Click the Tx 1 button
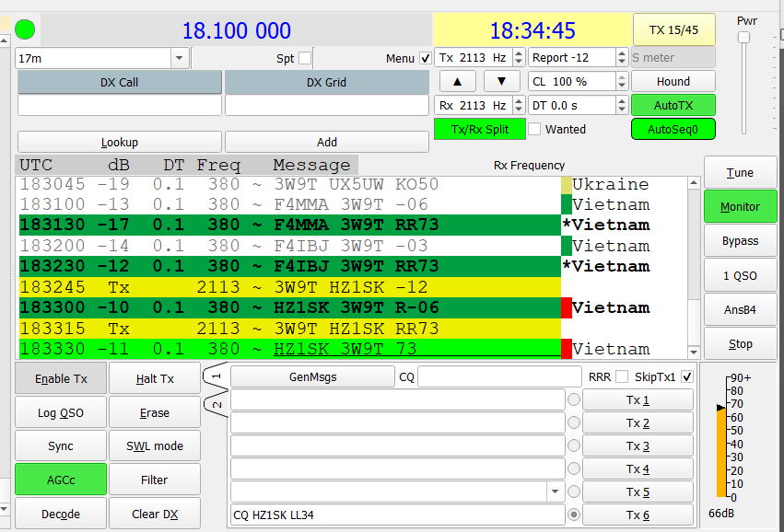 click(x=638, y=399)
